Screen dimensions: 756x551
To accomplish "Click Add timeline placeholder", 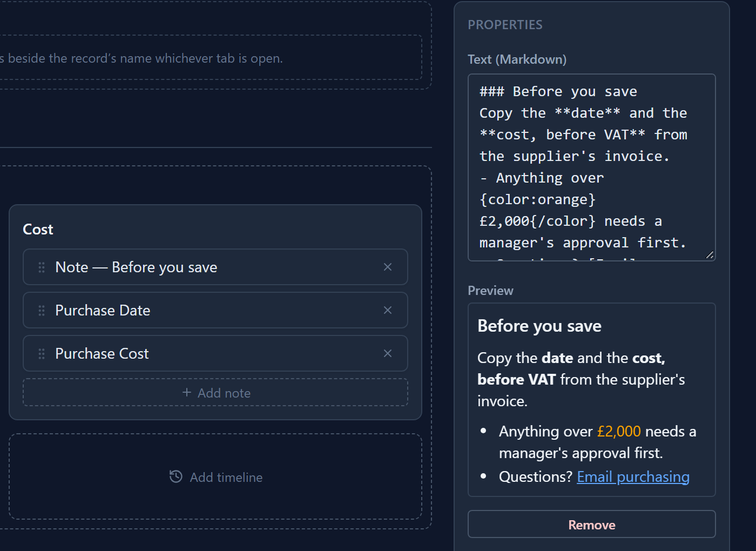I will coord(215,476).
